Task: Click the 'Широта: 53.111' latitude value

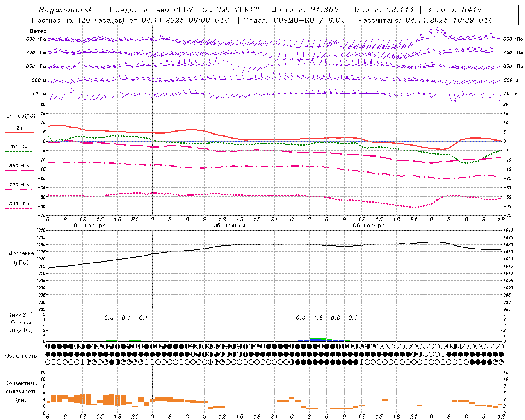Action: point(382,10)
